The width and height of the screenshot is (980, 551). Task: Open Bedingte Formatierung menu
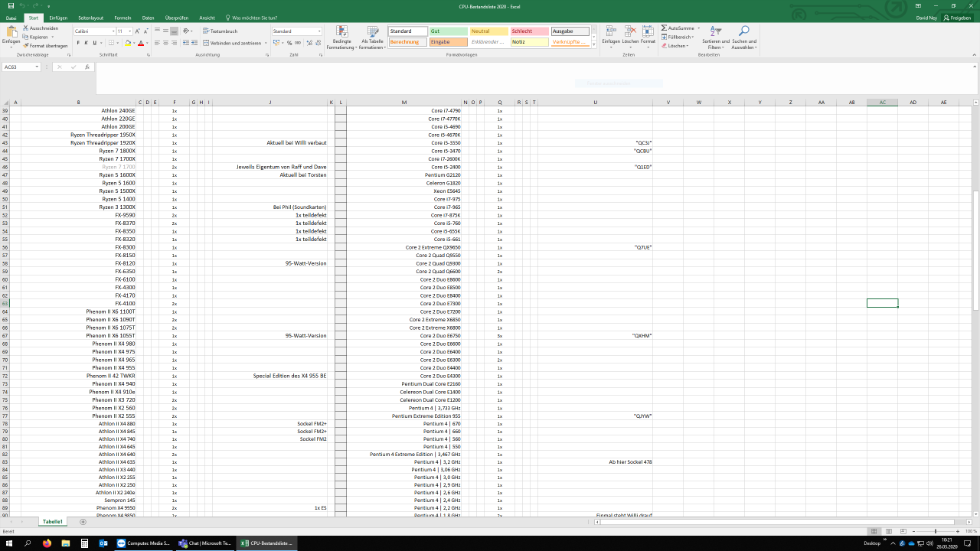pos(341,37)
